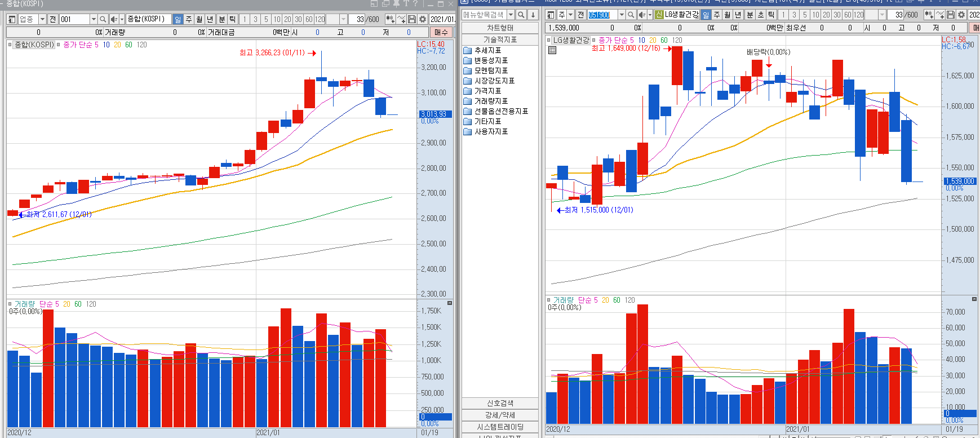The height and width of the screenshot is (438, 980).
Task: Open the 업종 type dropdown in KOSPI toolbar
Action: (42, 19)
